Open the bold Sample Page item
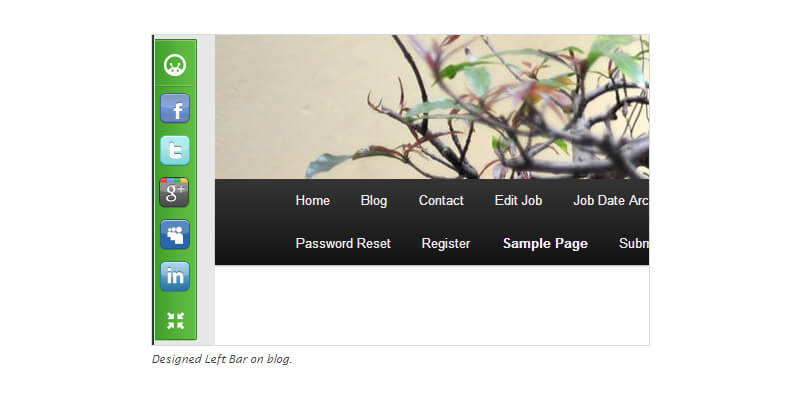This screenshot has height=400, width=800. pyautogui.click(x=545, y=243)
